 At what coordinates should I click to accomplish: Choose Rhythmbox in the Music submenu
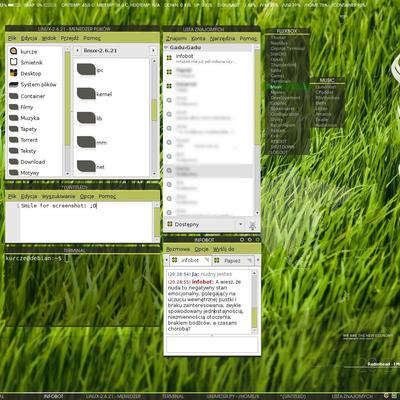pos(327,98)
